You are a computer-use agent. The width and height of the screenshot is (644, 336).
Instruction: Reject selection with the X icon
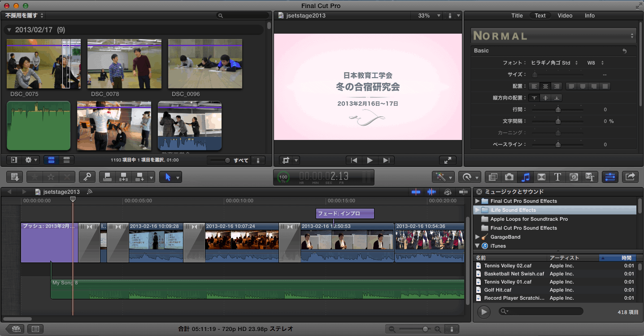(x=67, y=177)
